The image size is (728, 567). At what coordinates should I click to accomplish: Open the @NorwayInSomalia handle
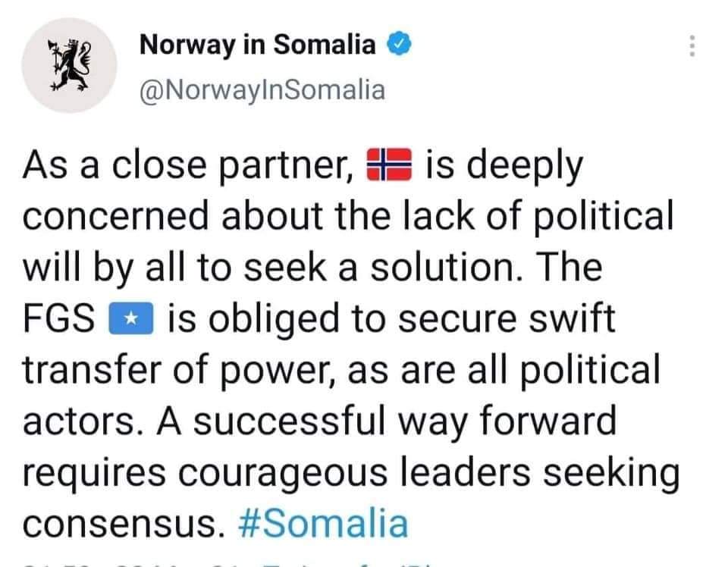pos(262,90)
